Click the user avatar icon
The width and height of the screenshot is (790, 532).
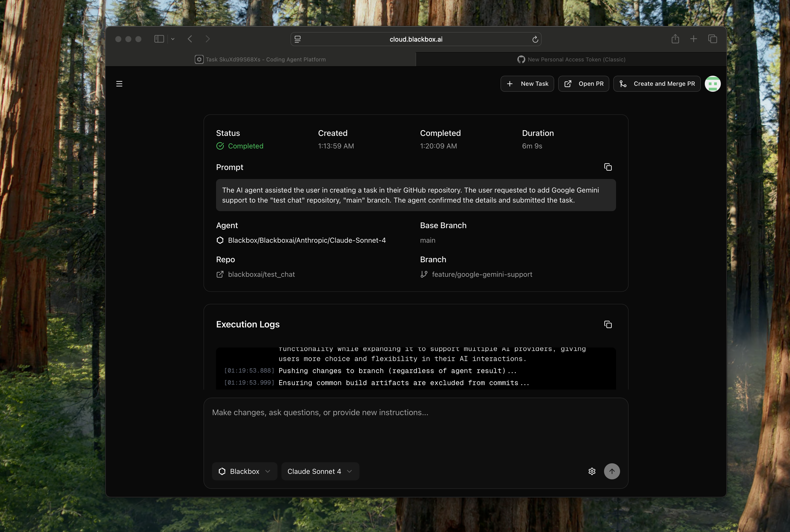712,84
